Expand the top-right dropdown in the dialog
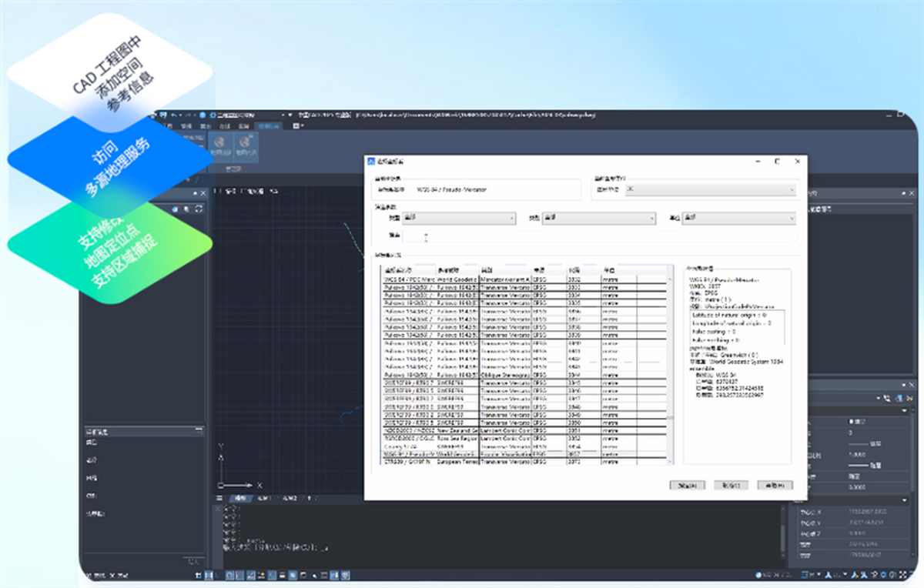The width and height of the screenshot is (924, 588). (x=710, y=189)
